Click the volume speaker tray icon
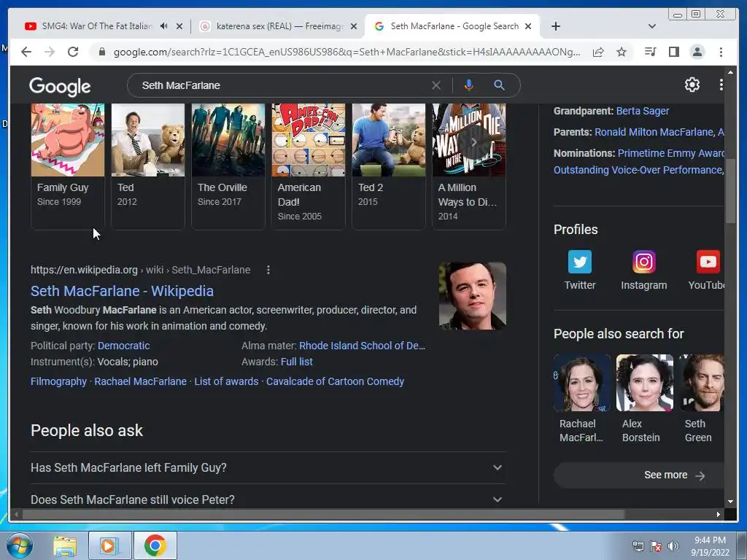 (673, 545)
